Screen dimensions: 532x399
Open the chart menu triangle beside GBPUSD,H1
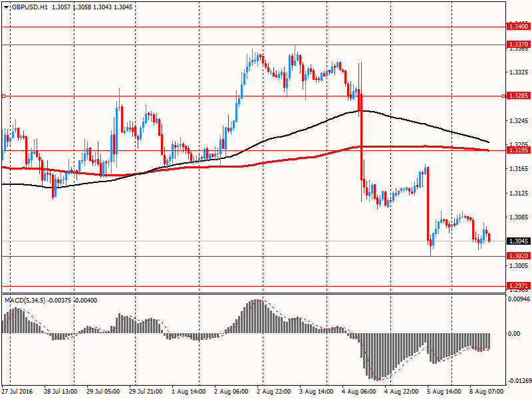pos(7,7)
